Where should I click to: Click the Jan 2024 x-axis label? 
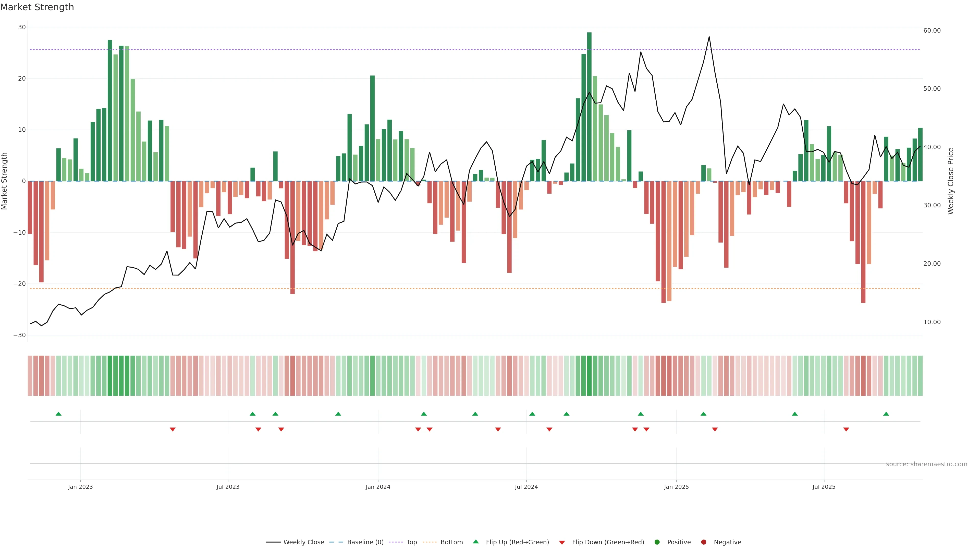(378, 487)
